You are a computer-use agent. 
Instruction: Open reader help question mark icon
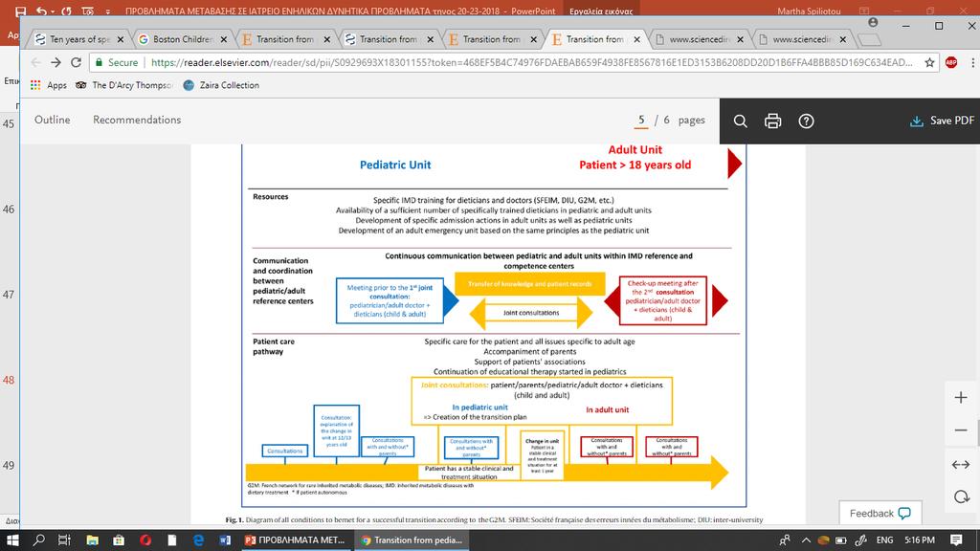(806, 121)
